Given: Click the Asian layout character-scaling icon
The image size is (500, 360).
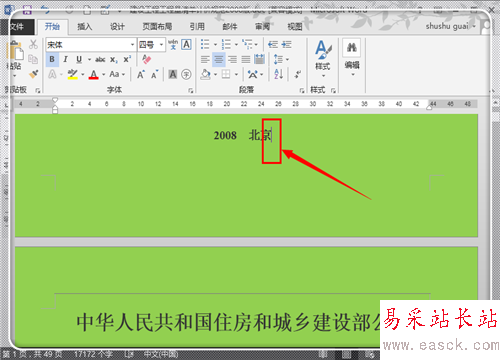Looking at the screenshot, I should click(253, 74).
